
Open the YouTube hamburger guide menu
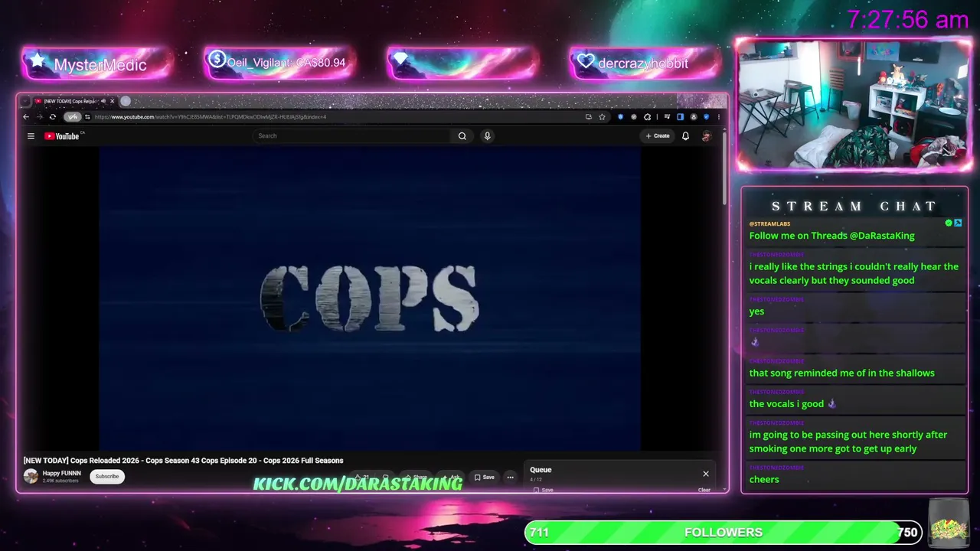coord(31,136)
